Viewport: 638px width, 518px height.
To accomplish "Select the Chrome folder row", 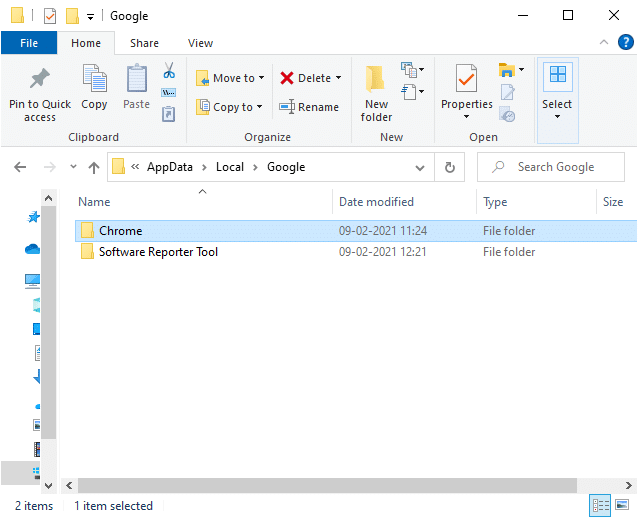I will pyautogui.click(x=356, y=231).
